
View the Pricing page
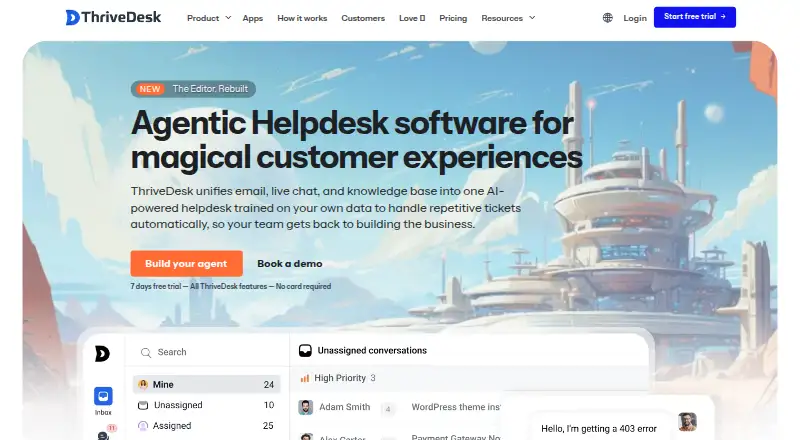click(453, 18)
